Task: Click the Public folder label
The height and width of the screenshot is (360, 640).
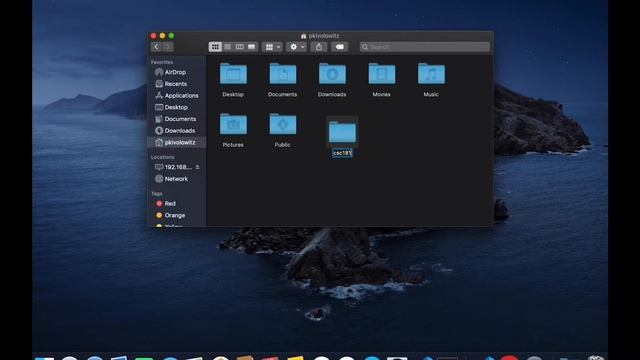Action: (x=282, y=145)
